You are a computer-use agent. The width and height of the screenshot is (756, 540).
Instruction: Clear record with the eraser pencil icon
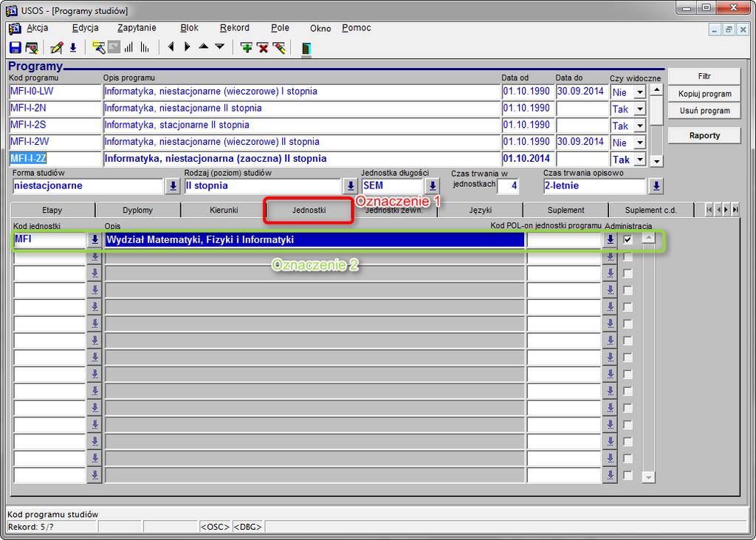pos(279,48)
